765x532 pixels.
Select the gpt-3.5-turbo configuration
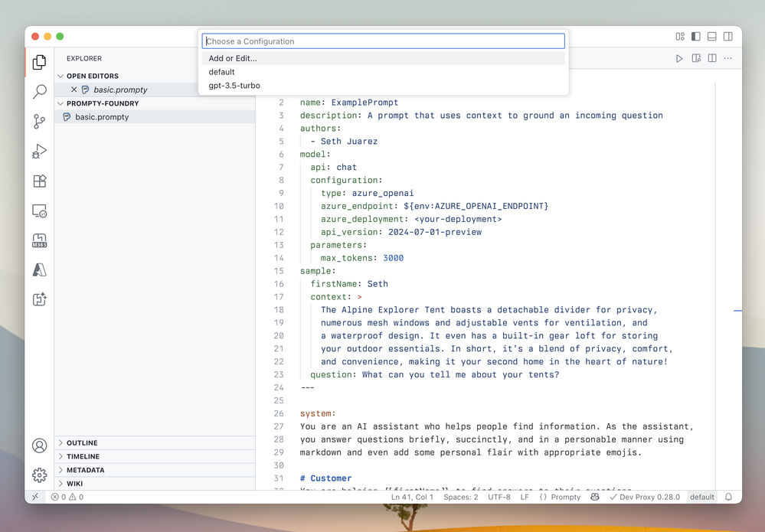[x=234, y=86]
